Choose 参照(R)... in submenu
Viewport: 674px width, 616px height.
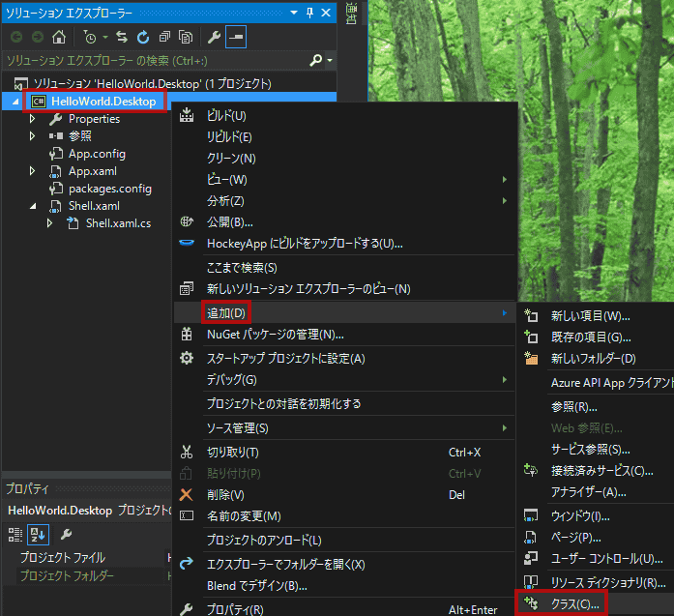pos(596,407)
